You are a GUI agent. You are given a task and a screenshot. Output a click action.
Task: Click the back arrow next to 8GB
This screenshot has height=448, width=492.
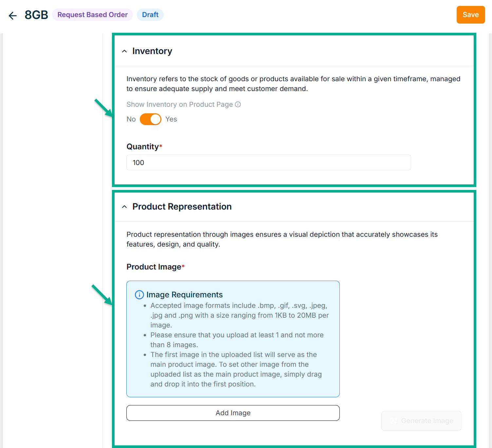(13, 15)
